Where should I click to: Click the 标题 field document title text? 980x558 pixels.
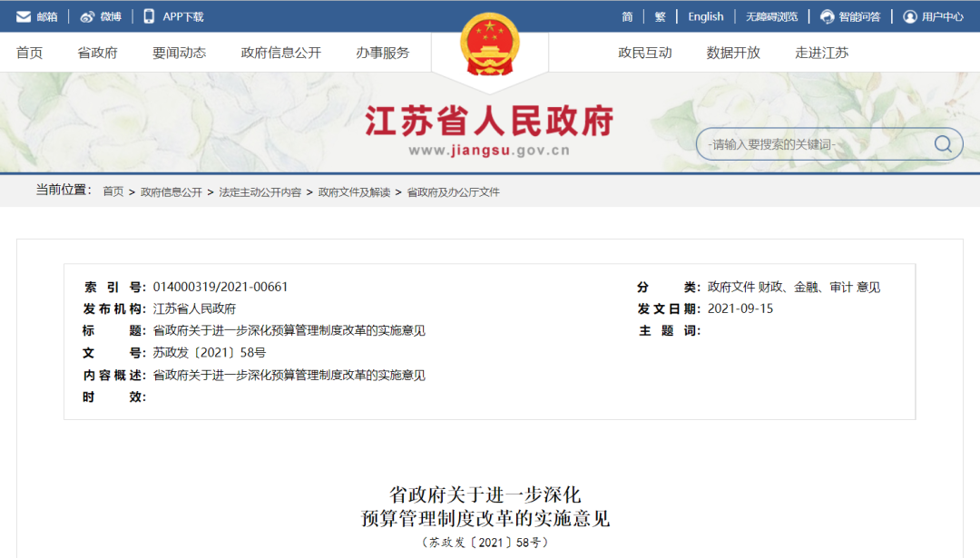tap(289, 330)
